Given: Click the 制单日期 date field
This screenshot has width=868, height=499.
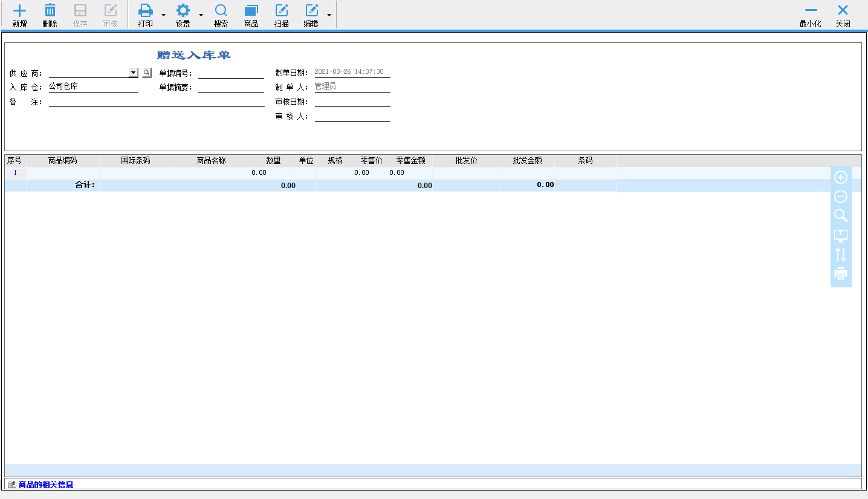Looking at the screenshot, I should coord(352,72).
